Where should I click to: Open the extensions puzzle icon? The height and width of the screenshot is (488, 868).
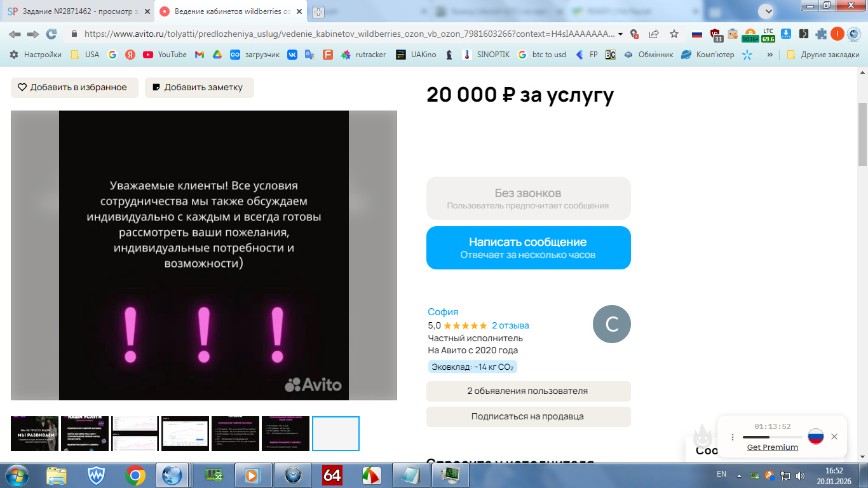[x=821, y=34]
